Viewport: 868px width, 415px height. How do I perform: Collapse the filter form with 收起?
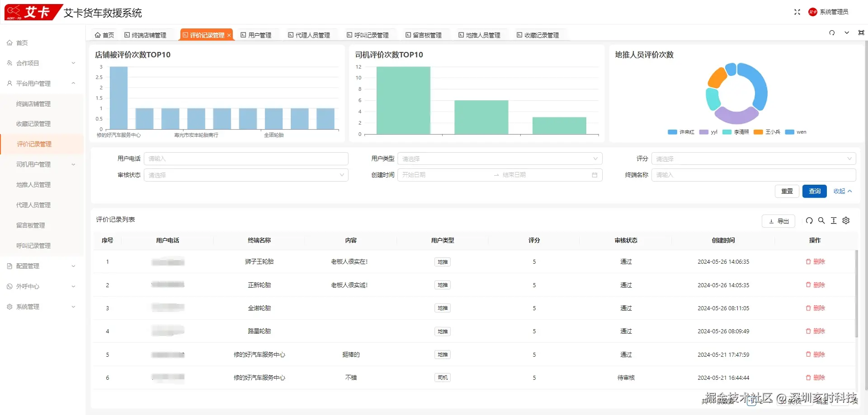coord(843,191)
